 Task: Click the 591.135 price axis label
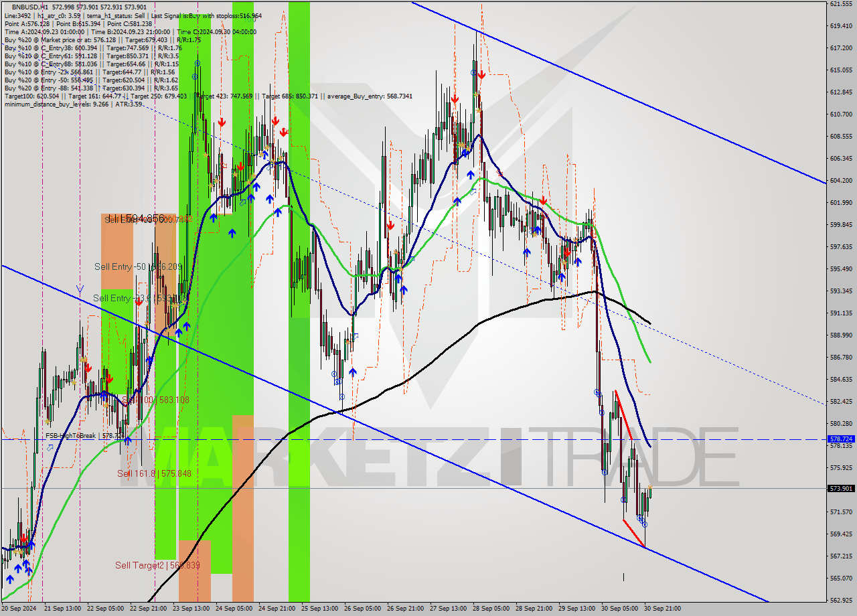click(841, 313)
